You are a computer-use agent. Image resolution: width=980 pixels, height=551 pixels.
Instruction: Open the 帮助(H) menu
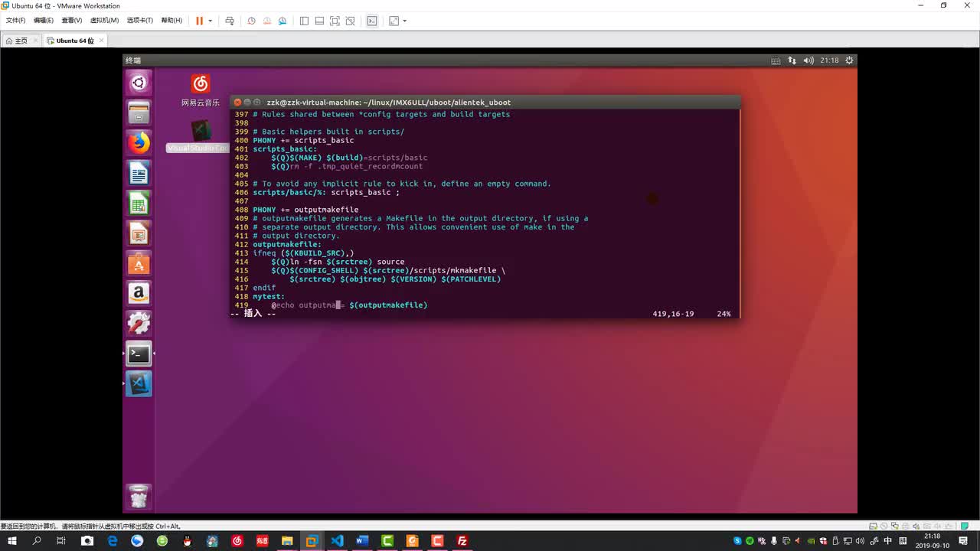pyautogui.click(x=171, y=21)
